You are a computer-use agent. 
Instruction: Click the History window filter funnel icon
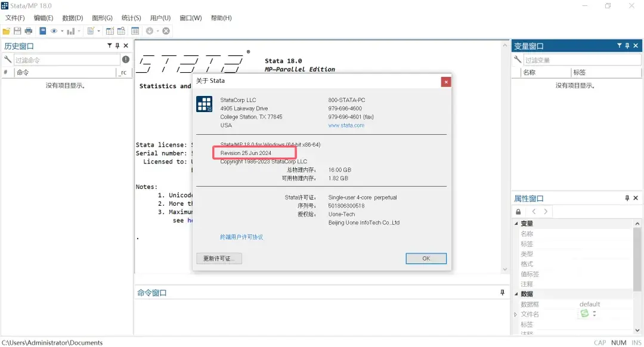point(110,45)
